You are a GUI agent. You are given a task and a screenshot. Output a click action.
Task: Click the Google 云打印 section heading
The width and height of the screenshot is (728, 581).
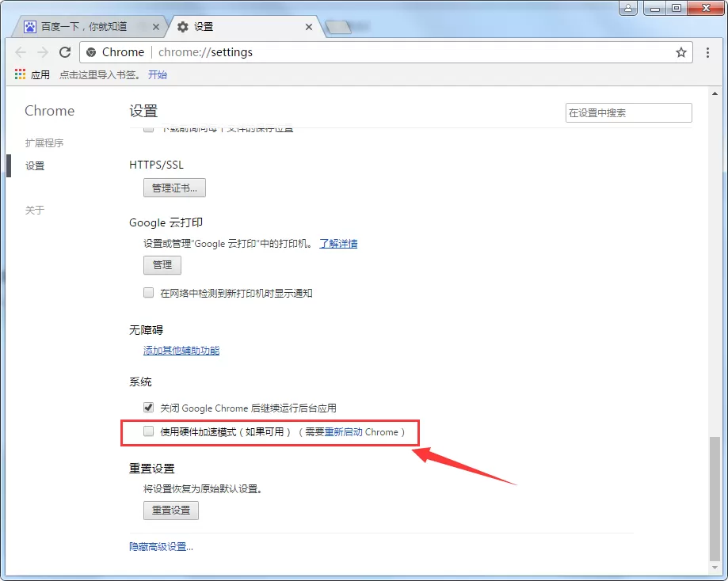point(166,222)
